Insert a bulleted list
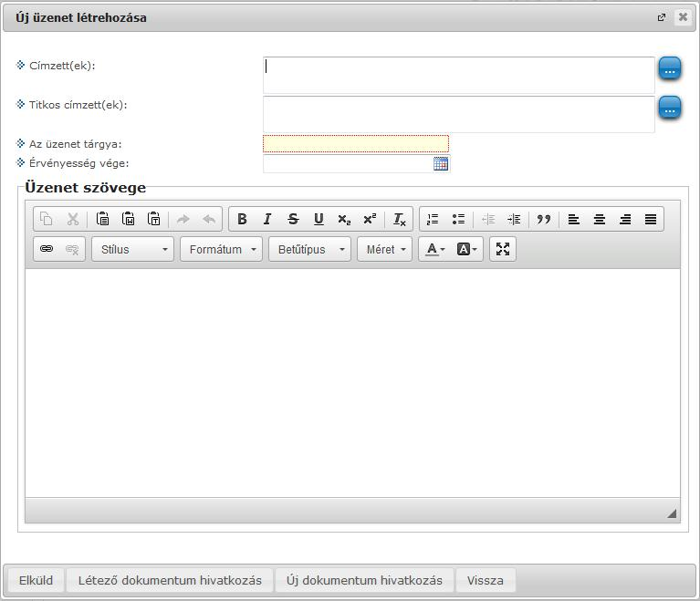 (x=458, y=219)
